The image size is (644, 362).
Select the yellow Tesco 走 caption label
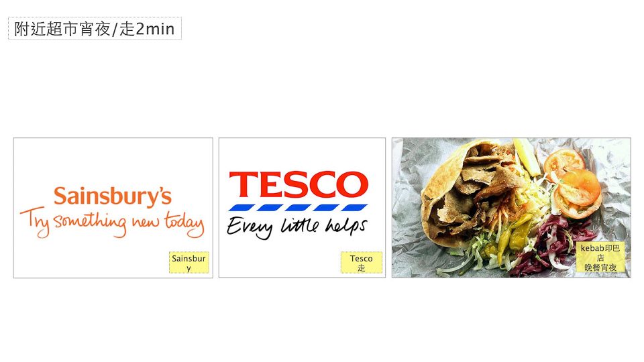pos(362,263)
